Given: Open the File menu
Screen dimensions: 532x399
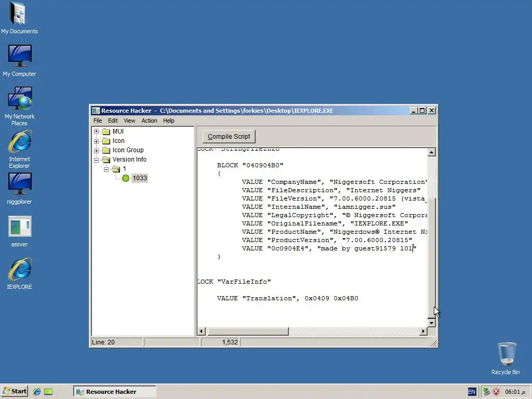Looking at the screenshot, I should coord(98,121).
